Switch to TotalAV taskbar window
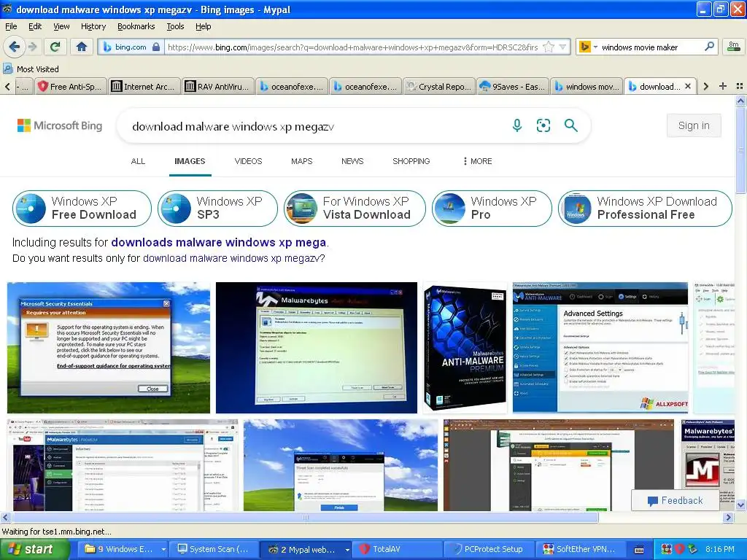 tap(396, 549)
